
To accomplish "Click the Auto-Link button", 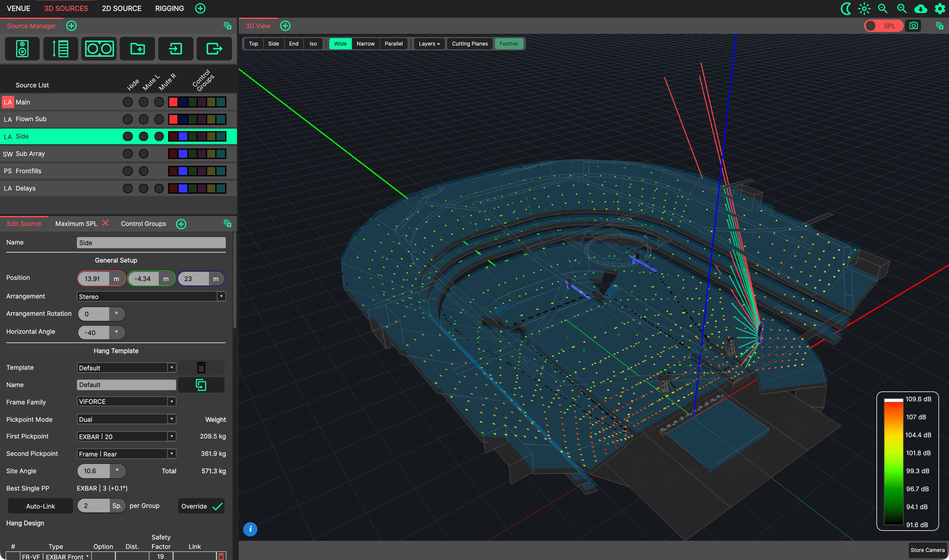I will (x=40, y=506).
